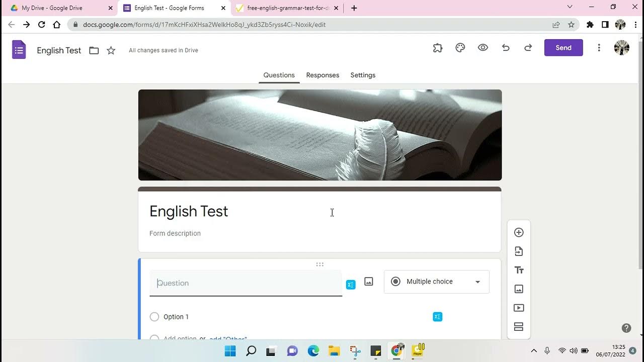Viewport: 644px width, 362px height.
Task: Import questions icon
Action: (x=519, y=251)
